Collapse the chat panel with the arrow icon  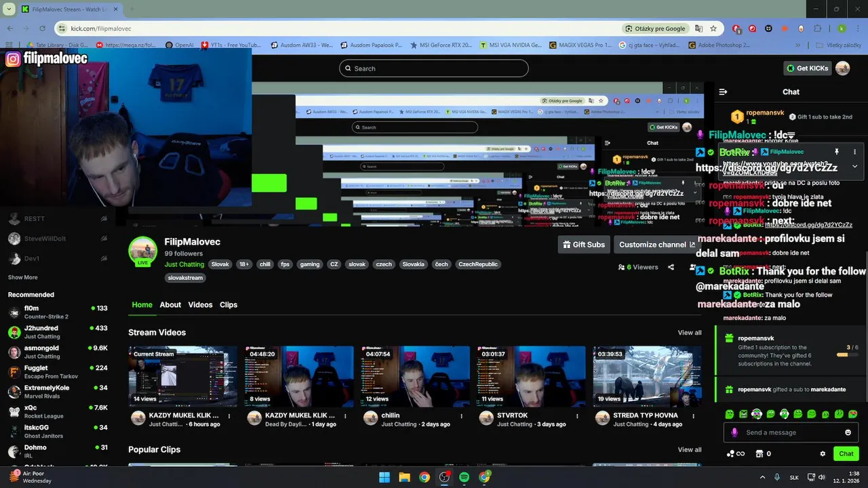coord(723,91)
